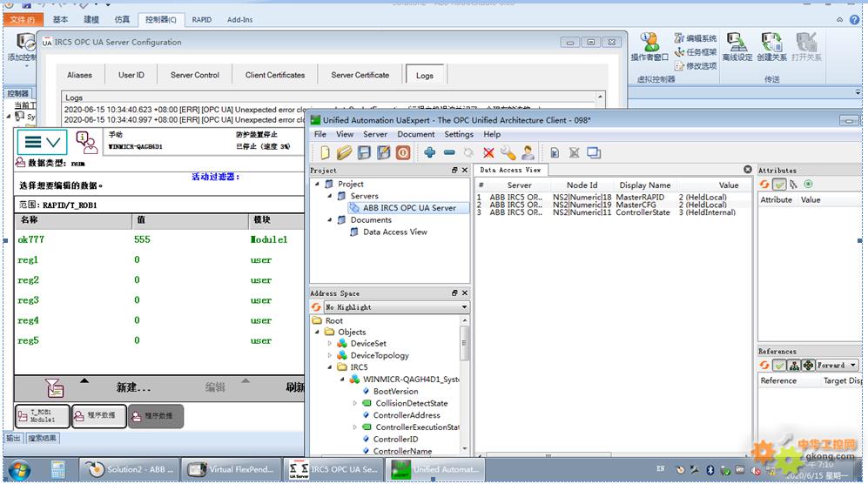The height and width of the screenshot is (484, 868).
Task: Select ControllerAddress node in Address Space
Action: click(407, 414)
